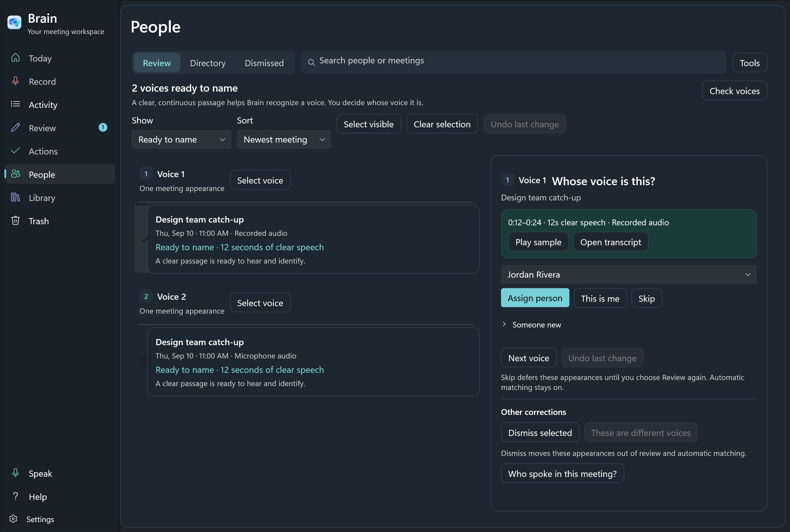Click the Speak microphone icon
The image size is (790, 532).
coord(15,473)
